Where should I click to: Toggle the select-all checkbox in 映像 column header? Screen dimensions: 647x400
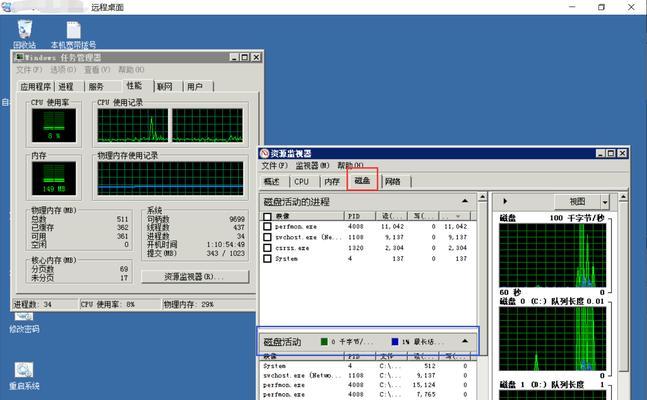[x=267, y=216]
